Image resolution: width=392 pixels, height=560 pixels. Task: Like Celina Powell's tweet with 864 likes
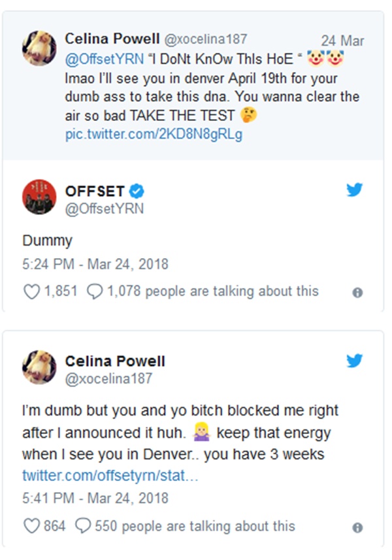click(x=31, y=526)
